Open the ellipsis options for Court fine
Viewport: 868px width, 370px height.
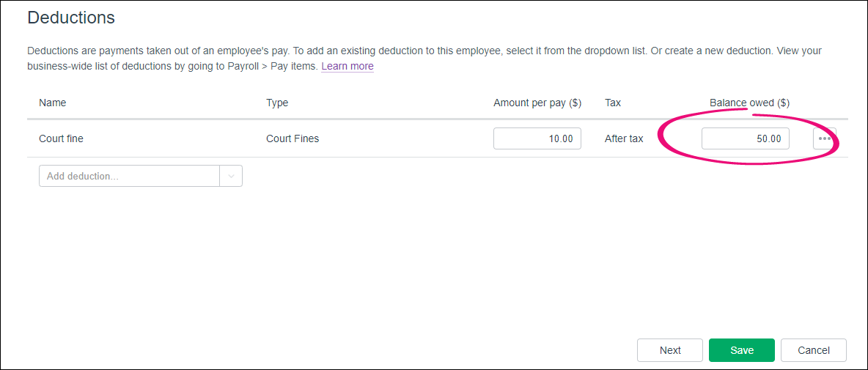pos(824,138)
